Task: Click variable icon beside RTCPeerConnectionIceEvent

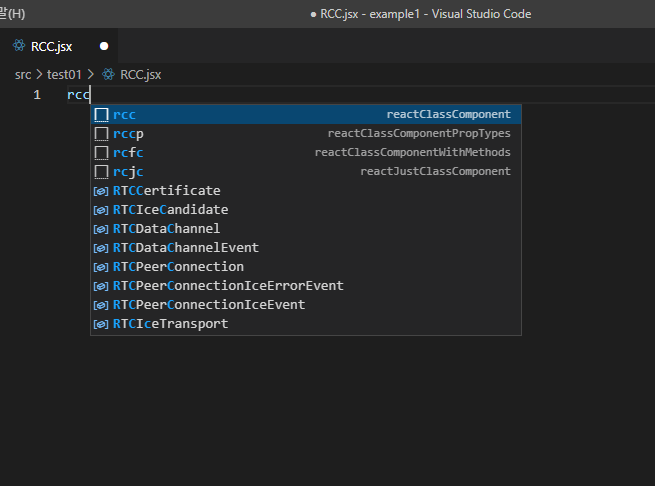Action: click(x=101, y=305)
